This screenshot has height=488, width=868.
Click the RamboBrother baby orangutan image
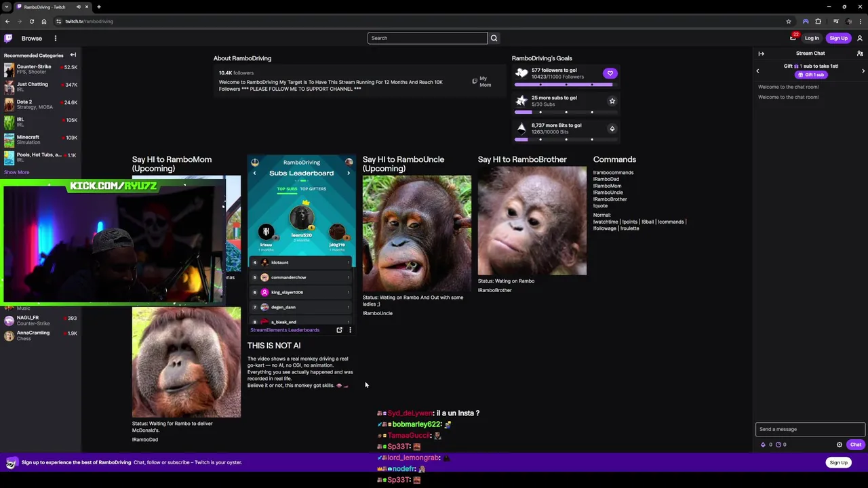pyautogui.click(x=532, y=221)
